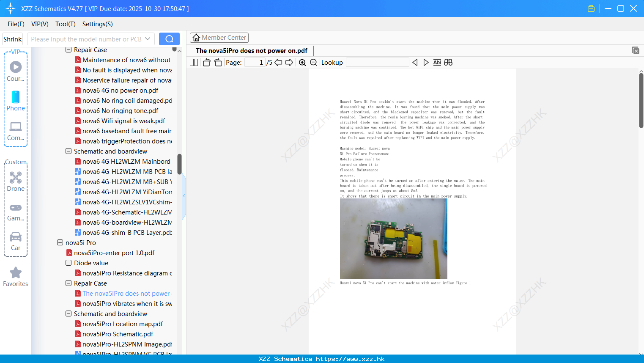Viewport: 644px width, 363px height.
Task: Close the PDF tab panel icon
Action: [x=636, y=50]
